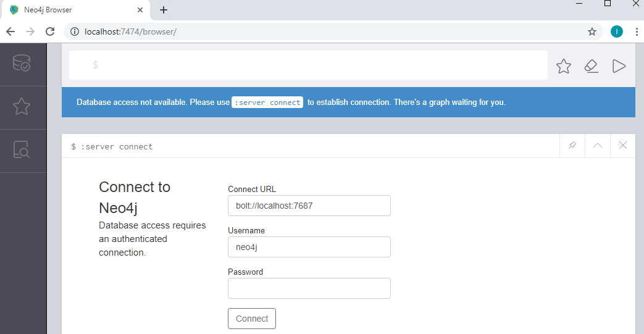Save query to favorites with editor star
This screenshot has width=644, height=334.
click(x=564, y=66)
